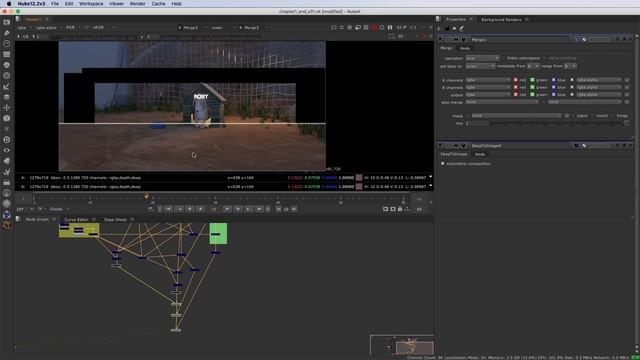
Task: Click the node graph navigator thumbnail
Action: point(402,345)
